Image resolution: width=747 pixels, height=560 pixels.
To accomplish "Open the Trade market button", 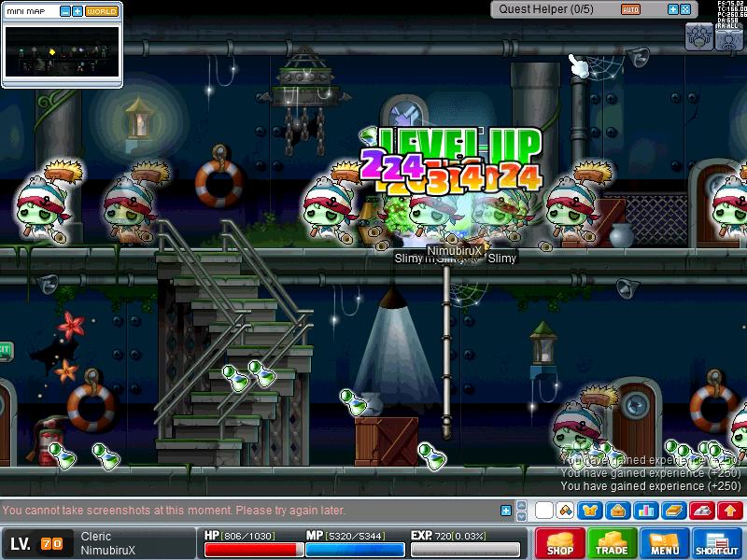I will point(613,543).
